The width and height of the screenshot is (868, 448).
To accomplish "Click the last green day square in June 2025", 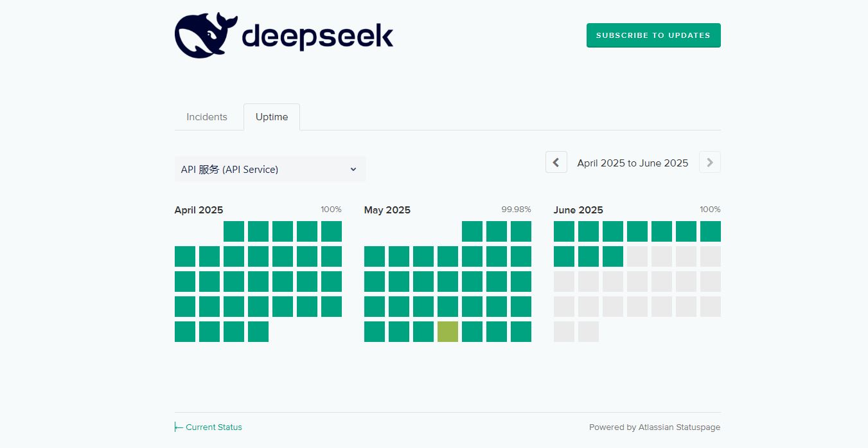I will 613,256.
